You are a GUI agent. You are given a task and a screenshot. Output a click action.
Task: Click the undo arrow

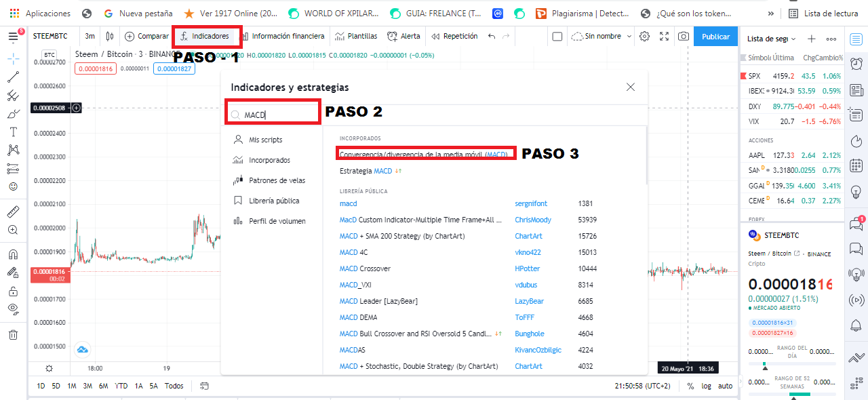click(492, 36)
